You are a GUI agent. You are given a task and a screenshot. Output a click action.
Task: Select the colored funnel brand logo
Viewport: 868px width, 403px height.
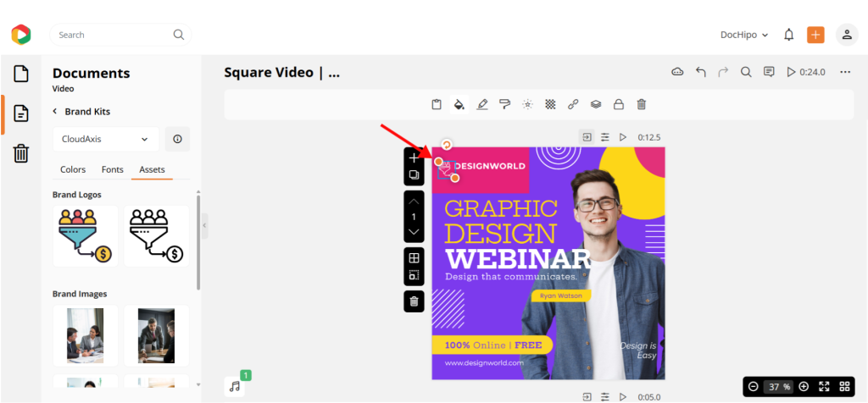(x=86, y=236)
